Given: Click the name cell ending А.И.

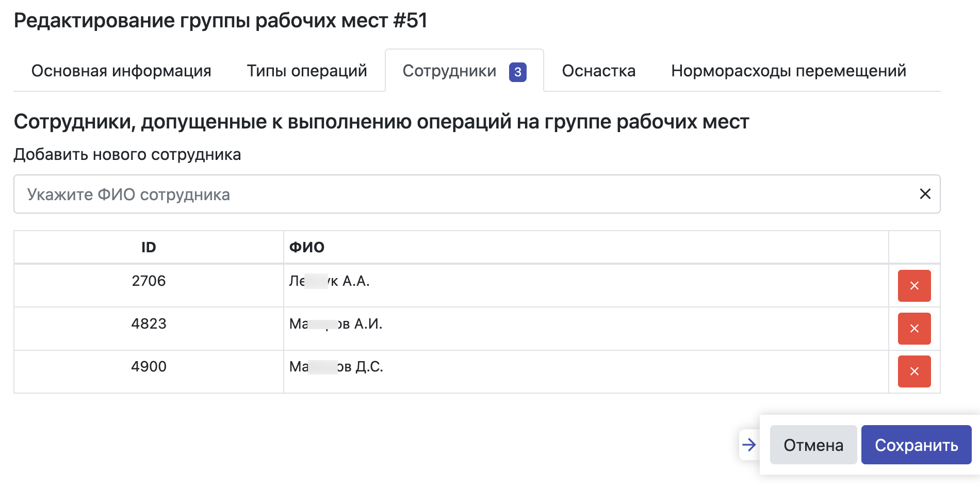Looking at the screenshot, I should click(336, 324).
